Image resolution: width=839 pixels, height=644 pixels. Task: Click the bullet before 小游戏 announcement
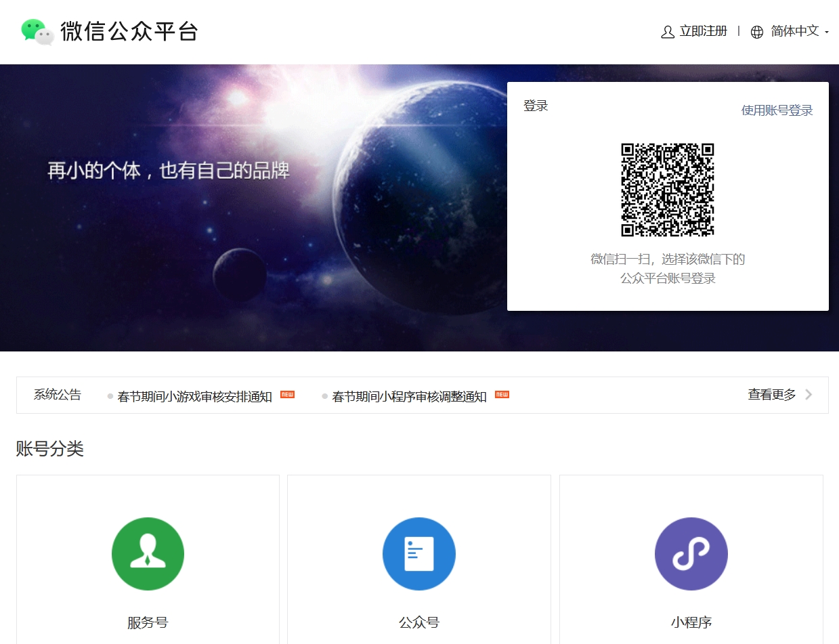pyautogui.click(x=109, y=396)
